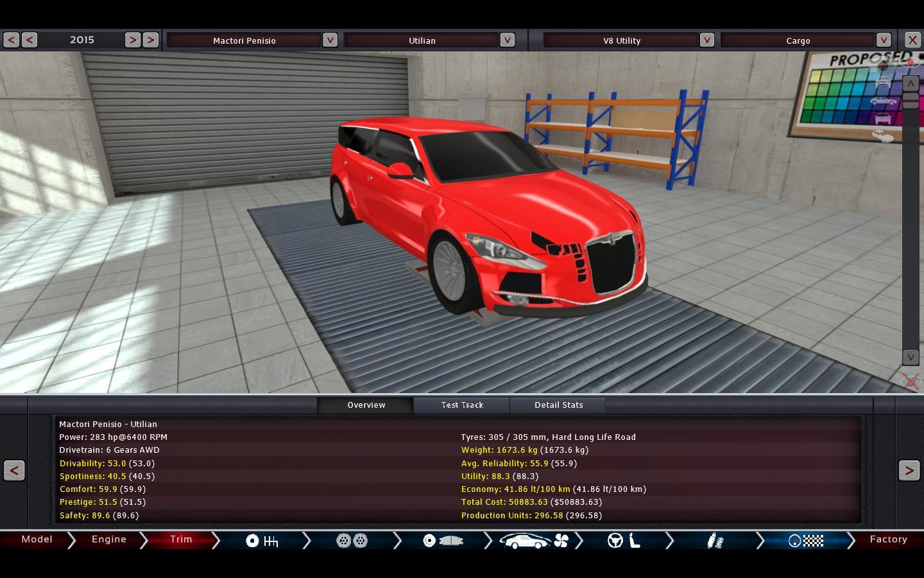
Task: Click the right-side scrollbar down arrow
Action: pos(911,357)
